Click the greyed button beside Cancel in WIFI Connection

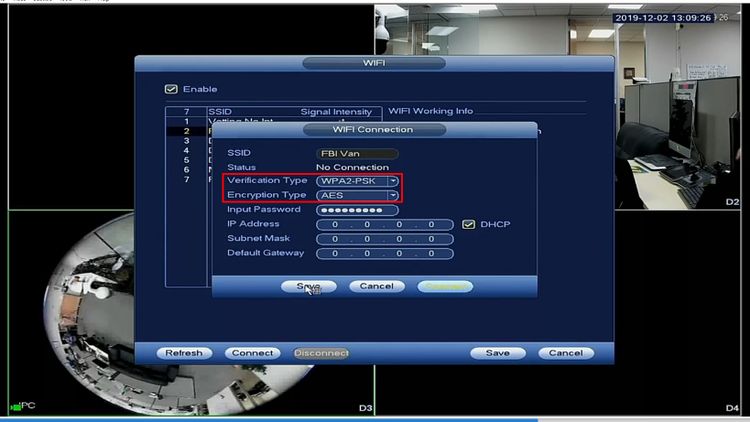click(445, 286)
